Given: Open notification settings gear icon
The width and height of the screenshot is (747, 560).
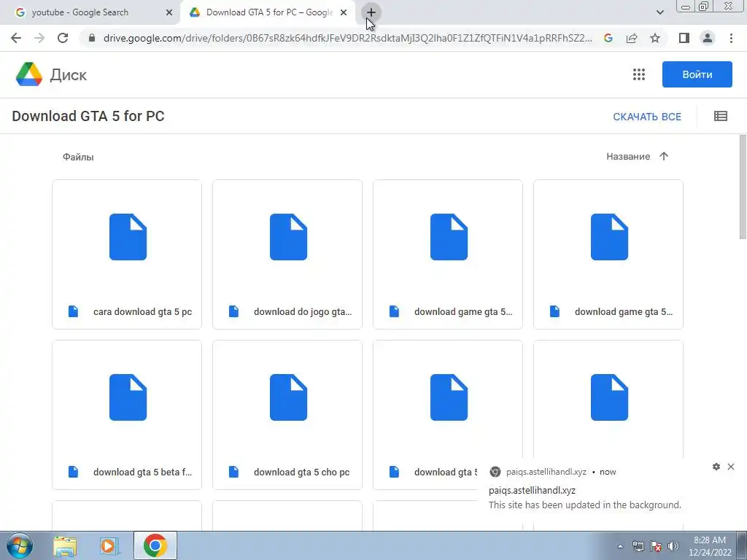Looking at the screenshot, I should pos(716,467).
